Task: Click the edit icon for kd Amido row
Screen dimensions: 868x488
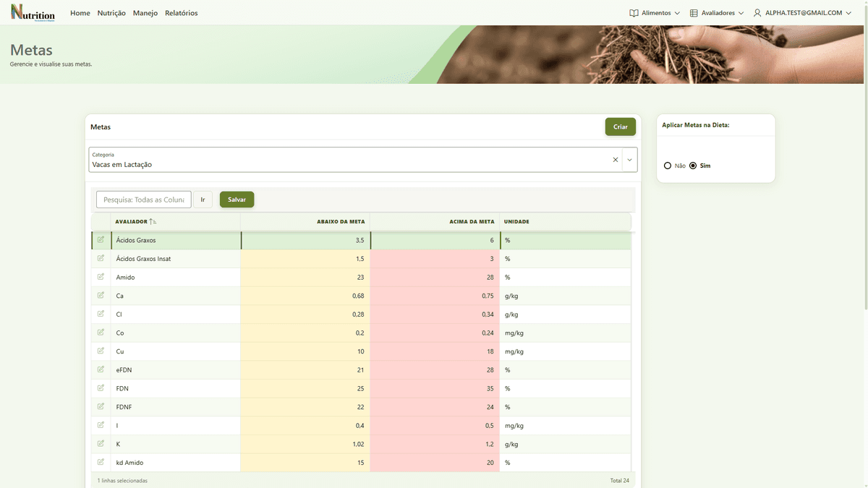Action: pyautogui.click(x=101, y=462)
